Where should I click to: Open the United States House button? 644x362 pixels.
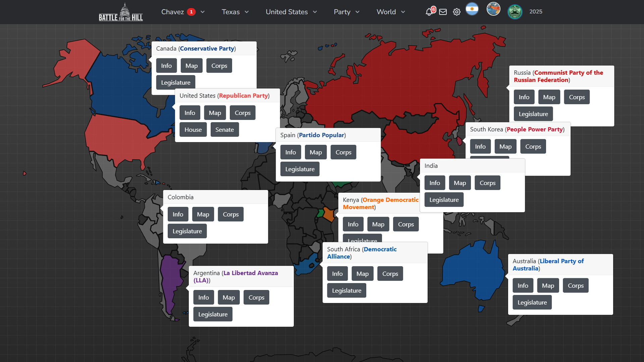pos(193,130)
